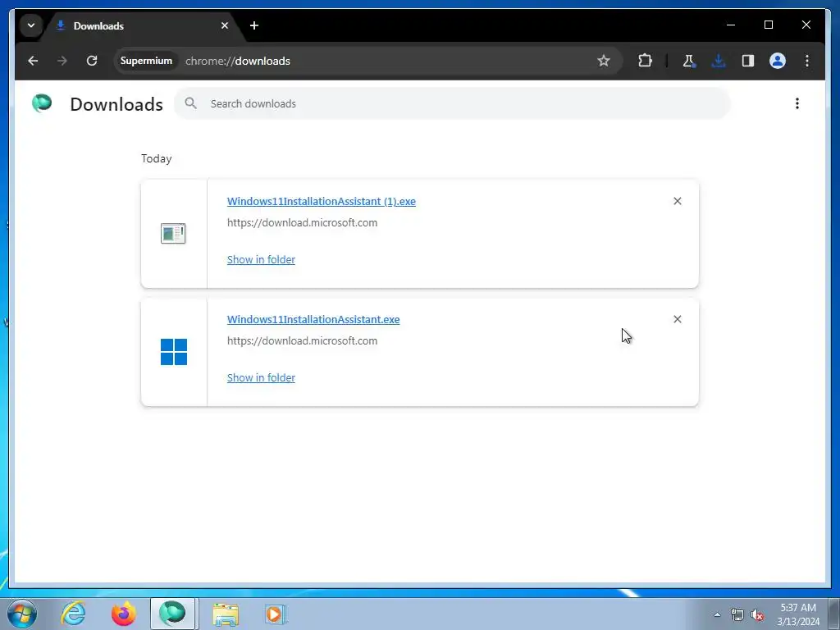Open a new tab with plus button
This screenshot has width=840, height=630.
click(x=254, y=25)
